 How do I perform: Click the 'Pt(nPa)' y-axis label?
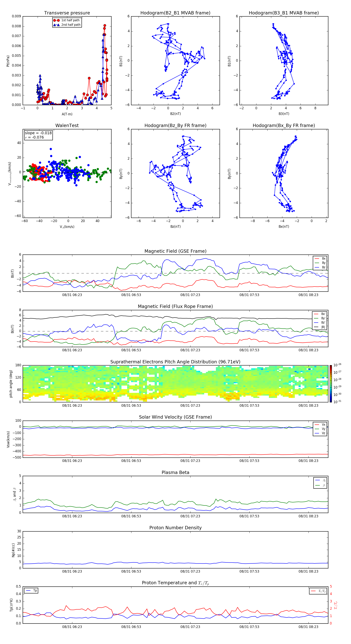tap(8, 61)
